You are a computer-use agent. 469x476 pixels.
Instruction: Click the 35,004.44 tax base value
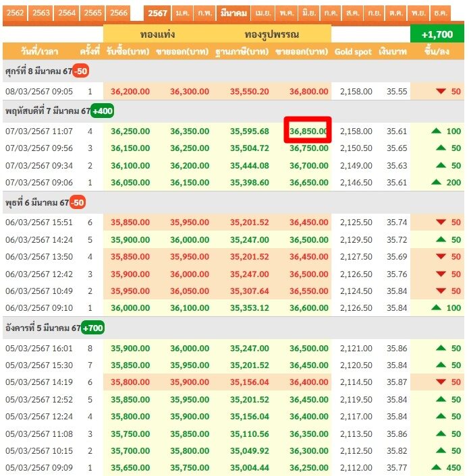click(250, 468)
